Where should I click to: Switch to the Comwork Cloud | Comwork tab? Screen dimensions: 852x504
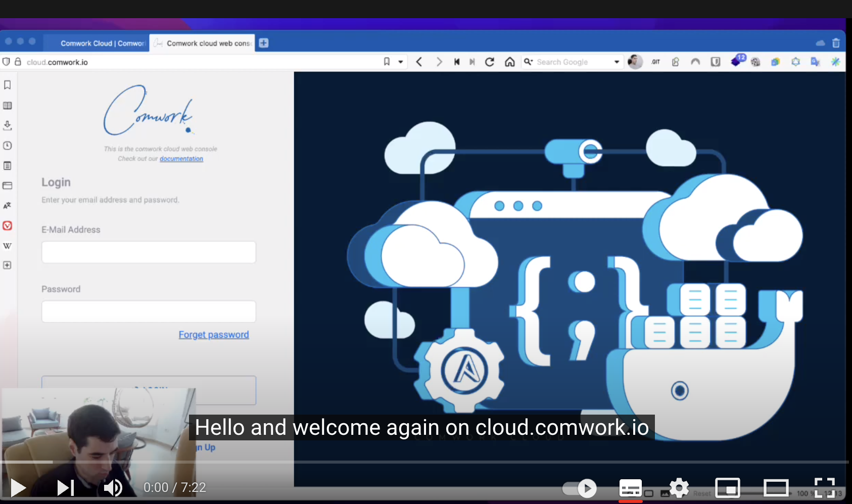97,43
